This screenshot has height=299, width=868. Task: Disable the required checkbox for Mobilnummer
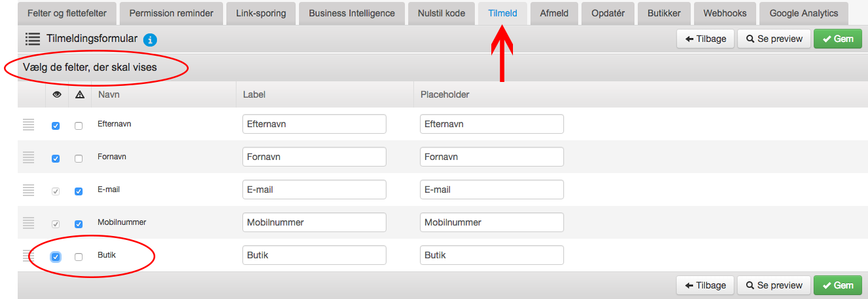[79, 224]
